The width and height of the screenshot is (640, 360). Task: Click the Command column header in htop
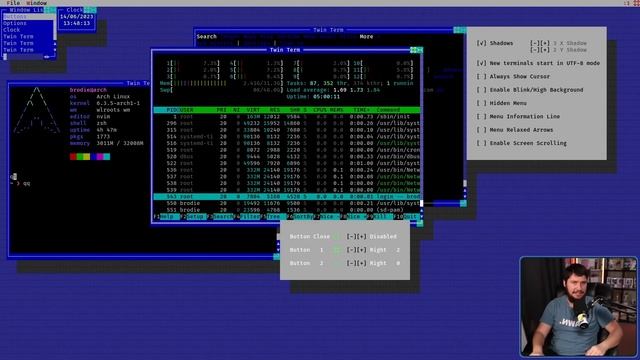tap(388, 110)
